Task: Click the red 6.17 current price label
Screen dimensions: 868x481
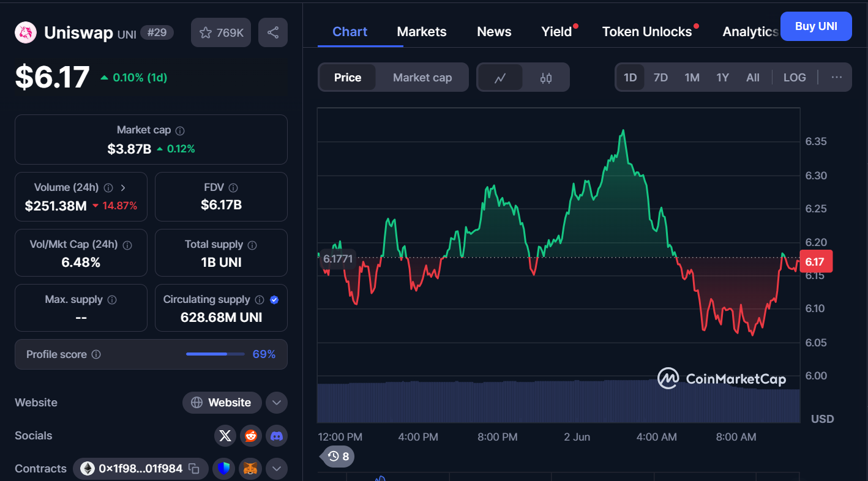Action: click(x=815, y=262)
